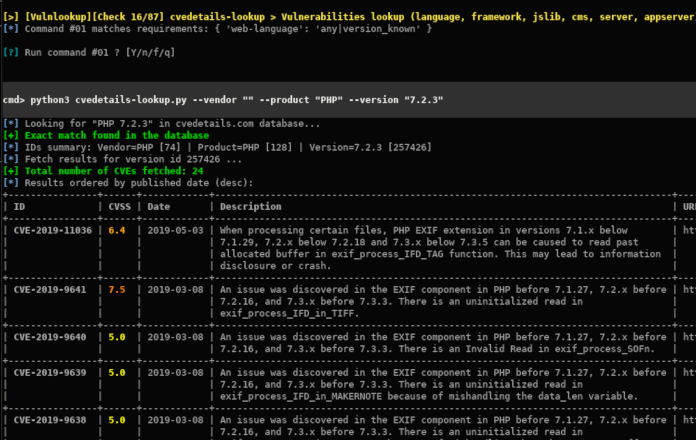The width and height of the screenshot is (696, 440).
Task: Click the CVE-2019-11036 identifier
Action: [x=52, y=230]
